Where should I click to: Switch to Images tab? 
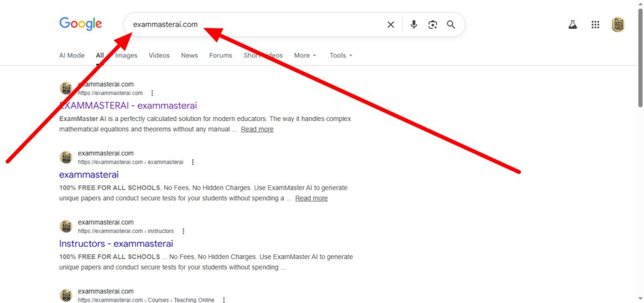[126, 55]
